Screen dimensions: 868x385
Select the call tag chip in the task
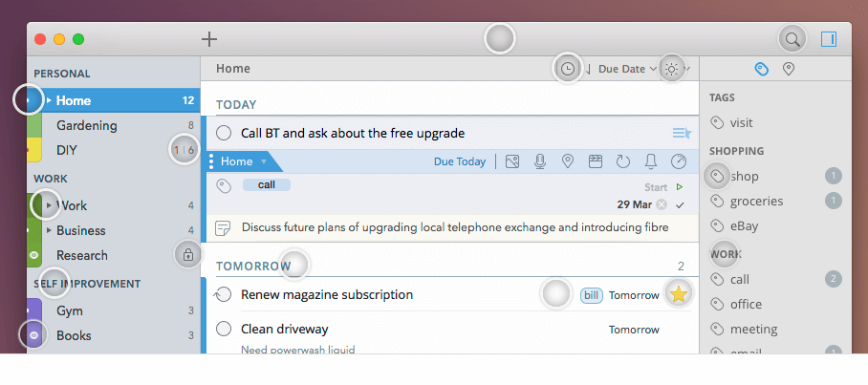tap(267, 184)
